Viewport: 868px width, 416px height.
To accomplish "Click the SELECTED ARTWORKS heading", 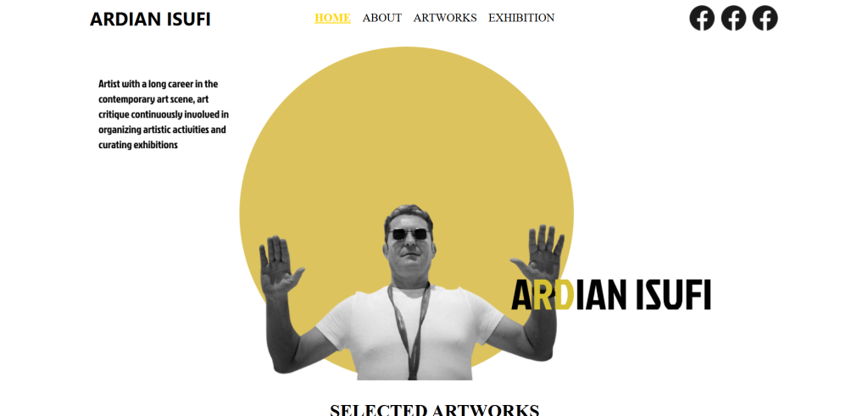I will click(x=435, y=410).
